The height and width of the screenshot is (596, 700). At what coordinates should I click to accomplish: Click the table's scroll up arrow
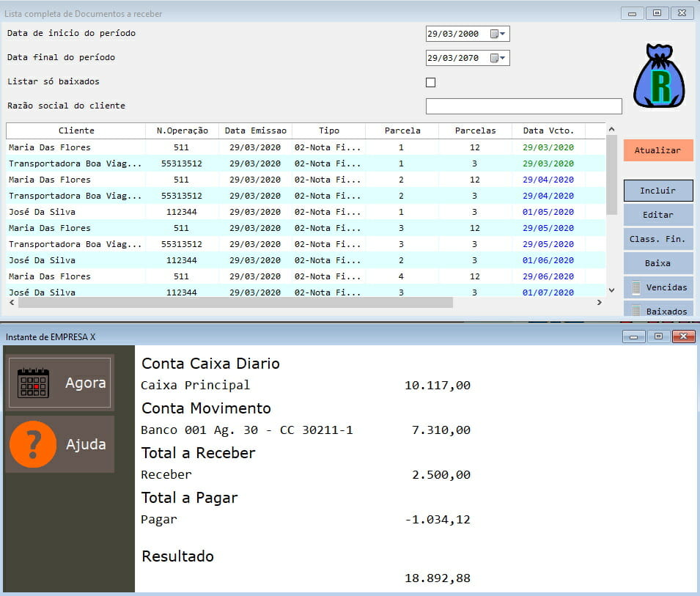[611, 129]
